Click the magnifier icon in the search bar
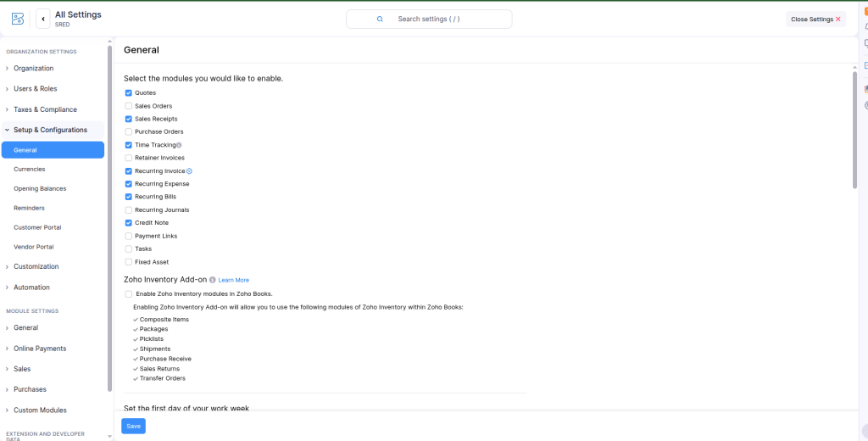 (380, 19)
